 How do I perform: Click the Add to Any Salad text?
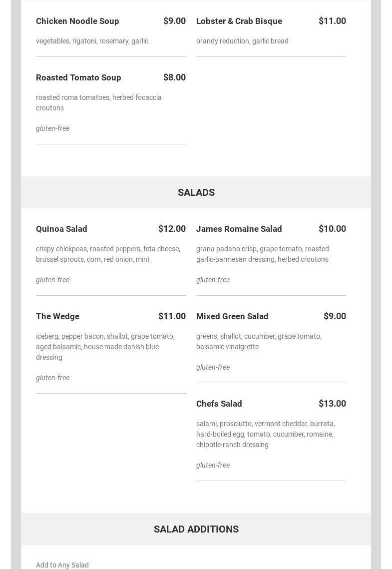[x=62, y=565]
